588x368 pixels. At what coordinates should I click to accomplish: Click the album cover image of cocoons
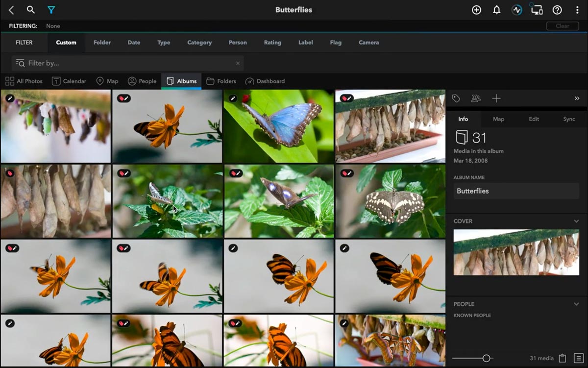click(516, 252)
